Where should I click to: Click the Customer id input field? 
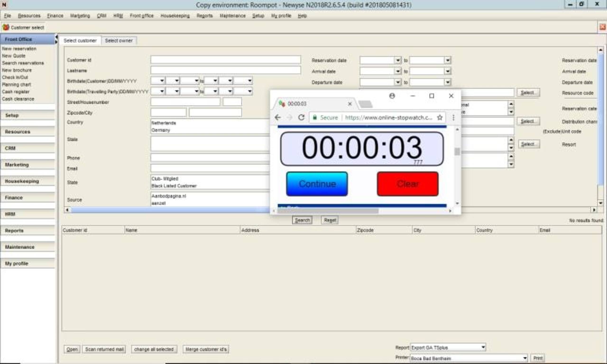click(x=225, y=60)
